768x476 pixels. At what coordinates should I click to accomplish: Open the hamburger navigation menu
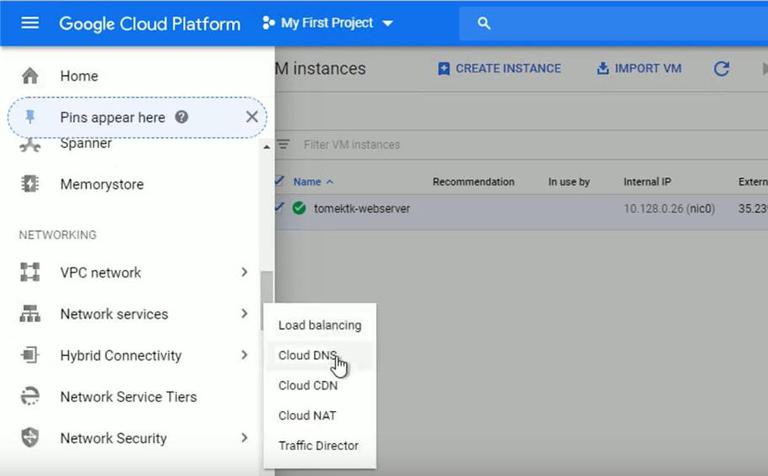(30, 23)
